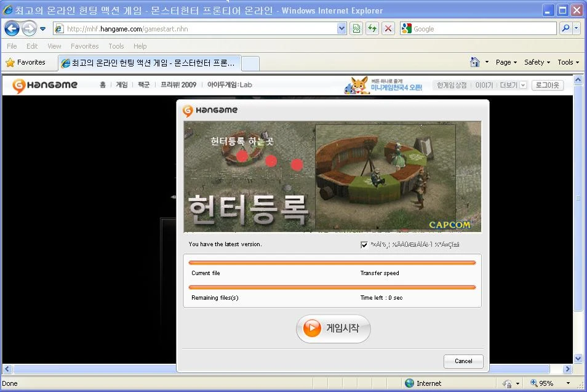Screen dimensions: 587x392
Task: Stop loading with the red X icon
Action: tap(388, 29)
